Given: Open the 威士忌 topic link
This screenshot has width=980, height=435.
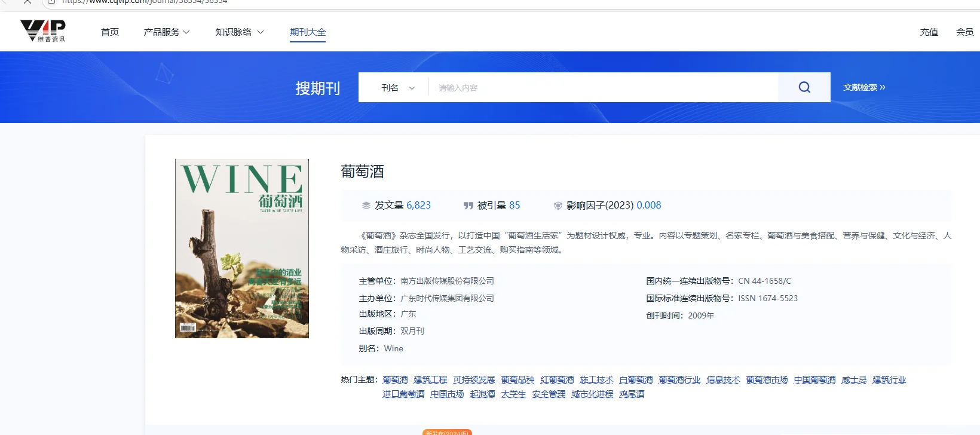Looking at the screenshot, I should 854,380.
